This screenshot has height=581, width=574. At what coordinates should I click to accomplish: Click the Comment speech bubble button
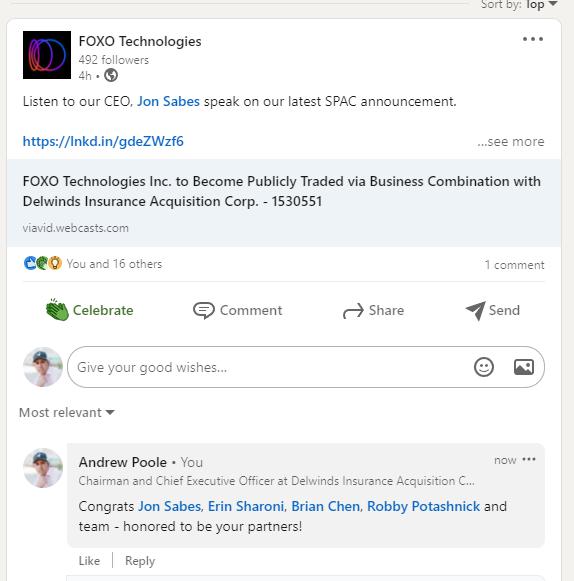238,310
